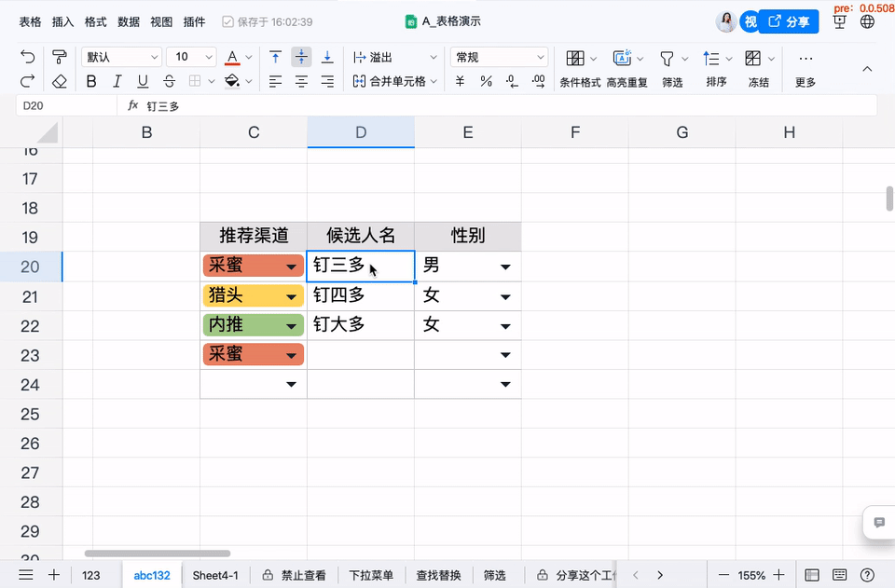Image resolution: width=895 pixels, height=588 pixels.
Task: Click the cell reference box D20
Action: (x=66, y=105)
